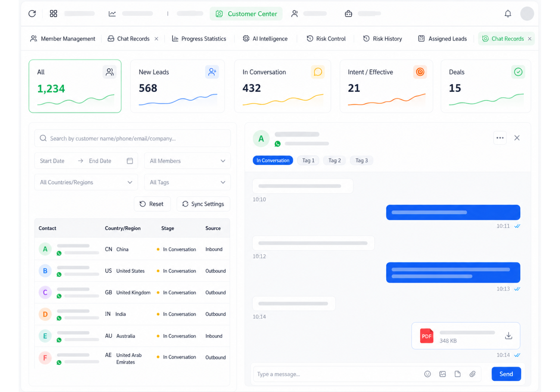
Task: Focus the customer search field
Action: click(133, 139)
